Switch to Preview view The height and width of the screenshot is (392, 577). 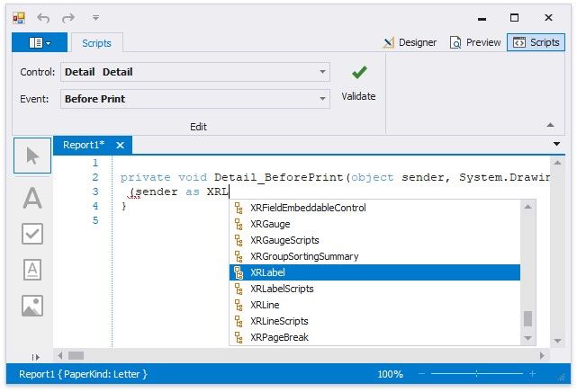coord(476,42)
